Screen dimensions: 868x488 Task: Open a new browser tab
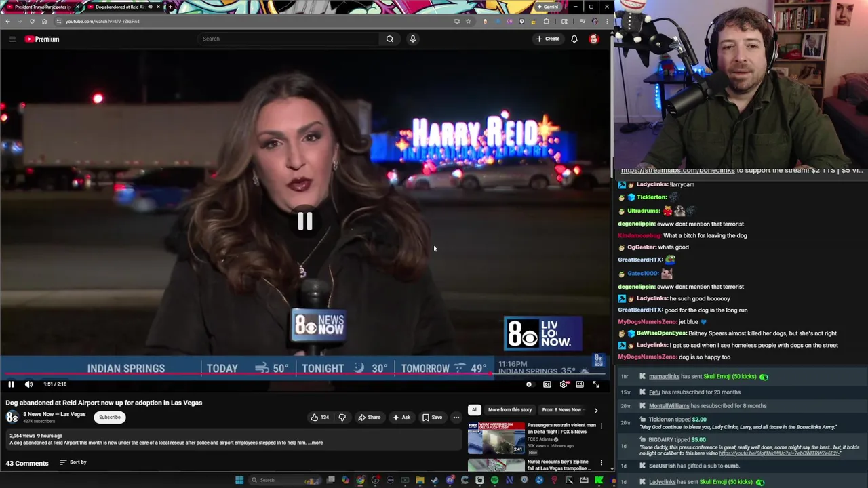[x=170, y=7]
